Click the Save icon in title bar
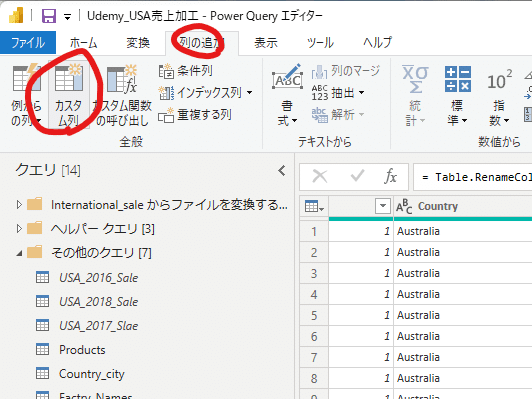 [x=49, y=16]
